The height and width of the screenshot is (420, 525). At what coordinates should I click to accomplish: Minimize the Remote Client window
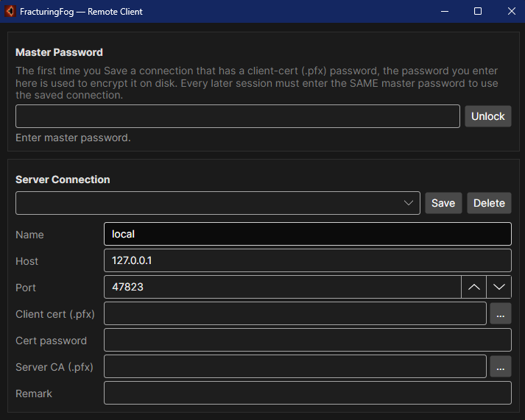tap(445, 11)
